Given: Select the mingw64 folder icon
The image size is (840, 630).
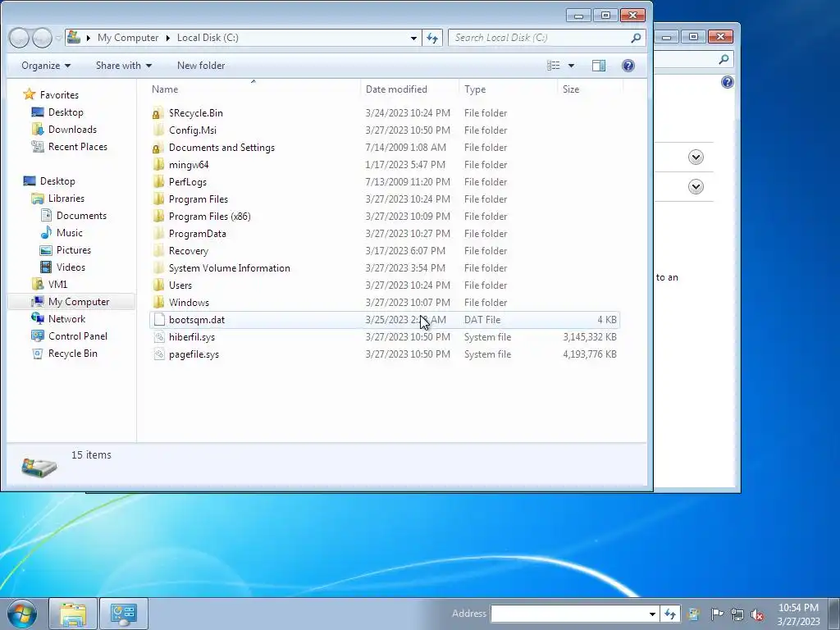Looking at the screenshot, I should click(158, 164).
